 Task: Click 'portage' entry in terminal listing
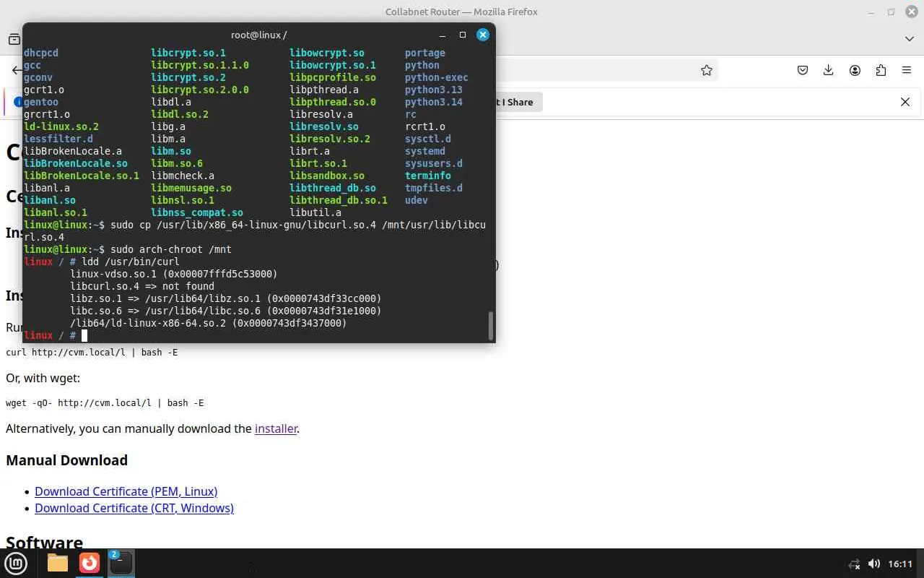point(425,53)
